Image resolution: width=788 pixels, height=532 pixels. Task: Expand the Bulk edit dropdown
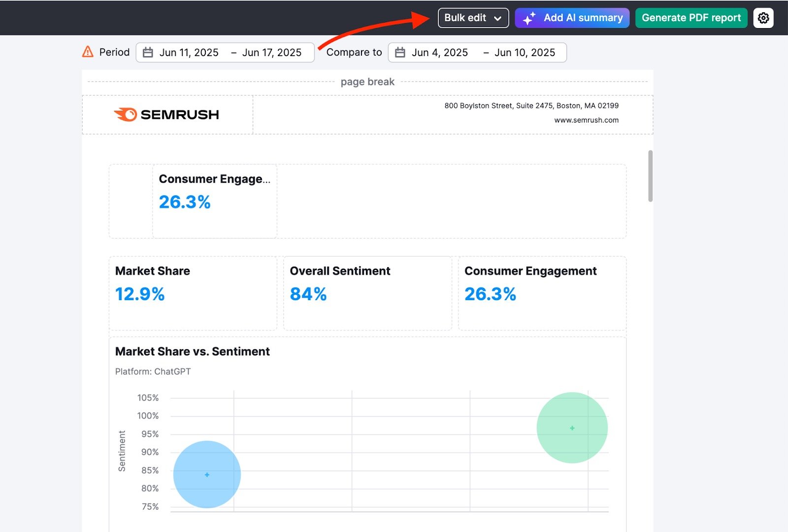[473, 18]
